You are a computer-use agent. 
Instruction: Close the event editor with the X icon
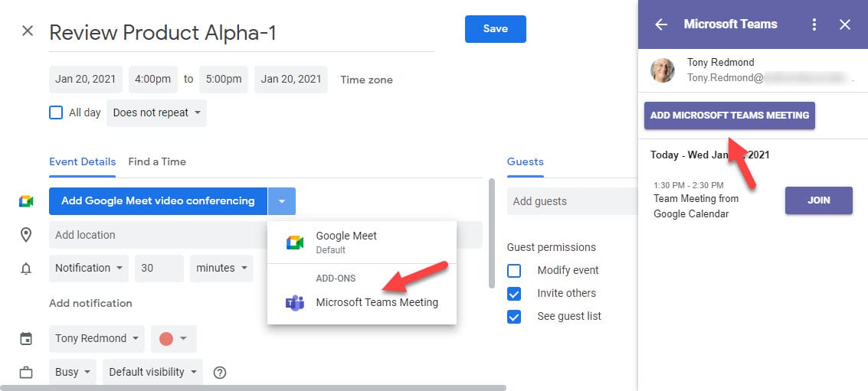point(28,31)
